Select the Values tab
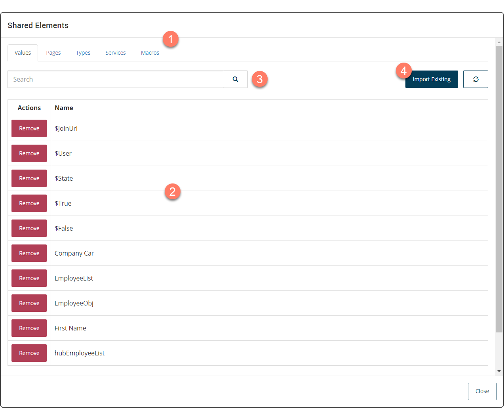The height and width of the screenshot is (420, 504). tap(23, 53)
